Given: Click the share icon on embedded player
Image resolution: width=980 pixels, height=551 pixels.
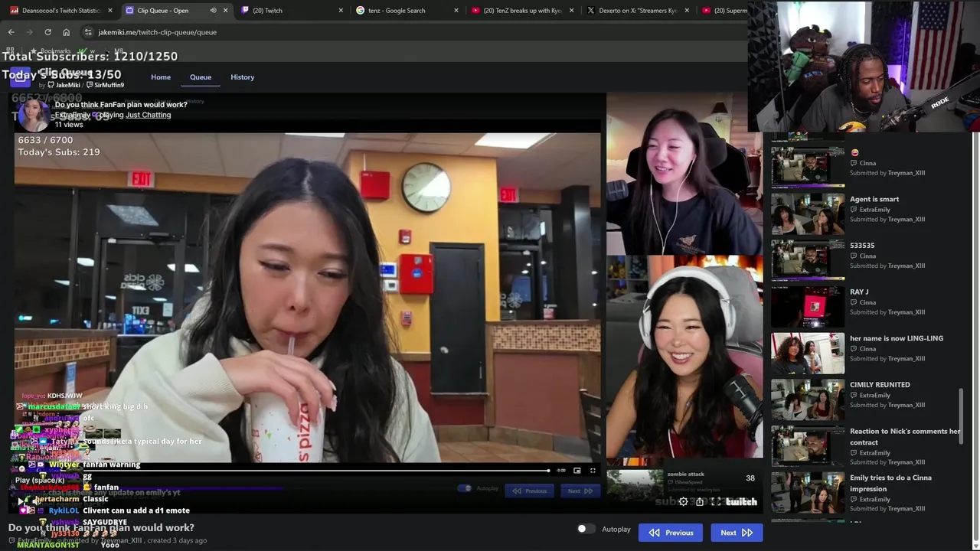Looking at the screenshot, I should 700,502.
